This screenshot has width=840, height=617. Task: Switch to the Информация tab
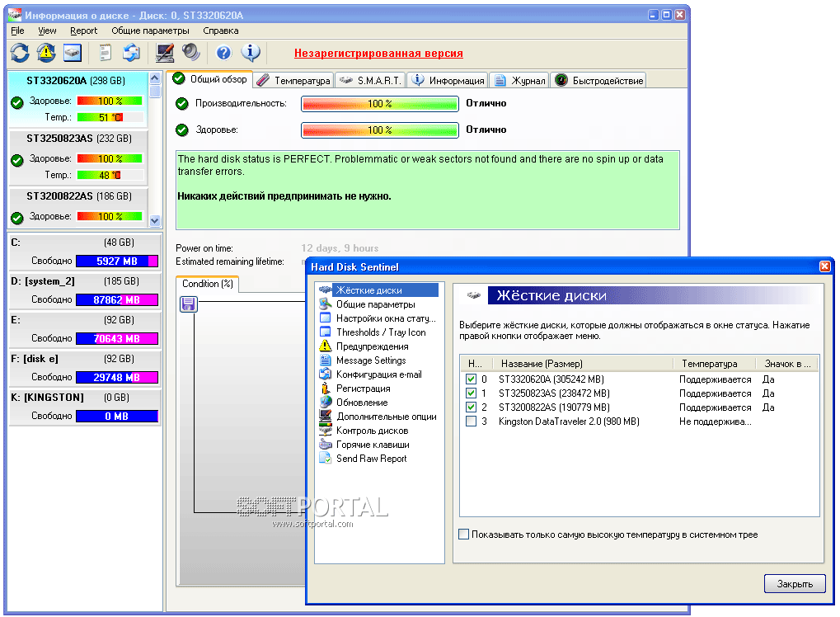448,80
